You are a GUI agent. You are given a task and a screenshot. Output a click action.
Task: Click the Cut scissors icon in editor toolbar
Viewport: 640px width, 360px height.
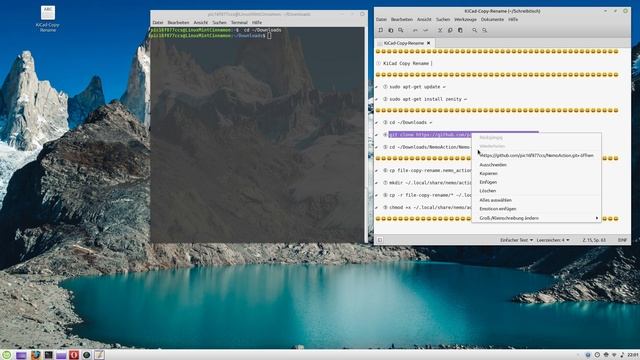point(440,30)
